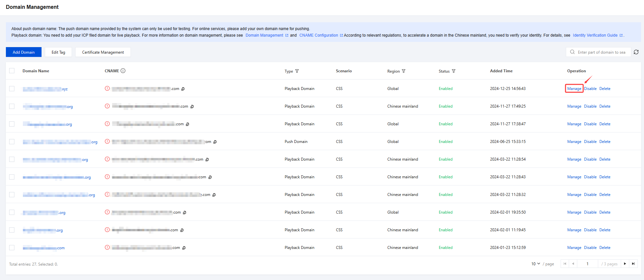644x280 pixels.
Task: Open the Identity Verification Guide link
Action: [595, 35]
